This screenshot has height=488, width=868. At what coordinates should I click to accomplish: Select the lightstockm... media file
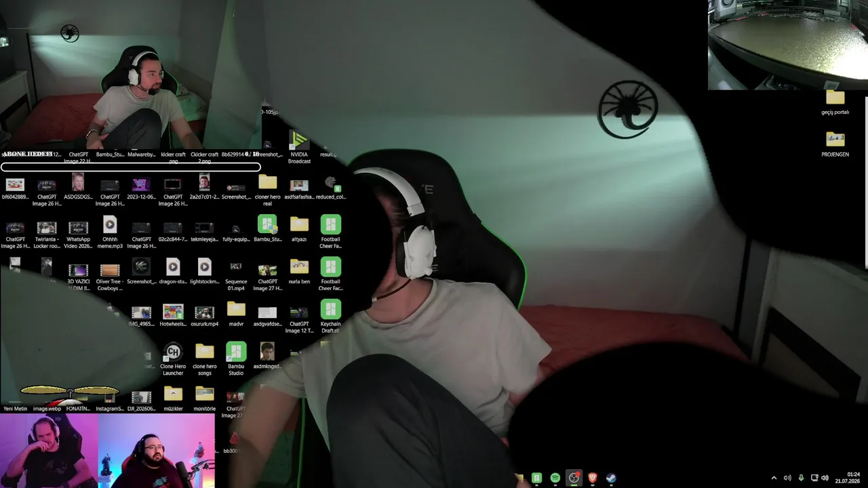pyautogui.click(x=204, y=272)
